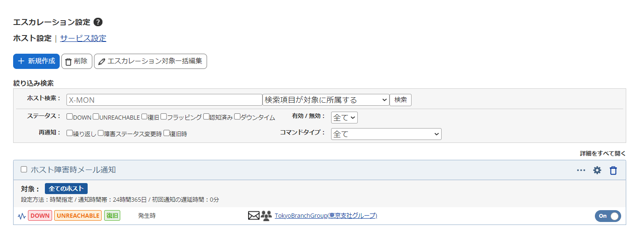Select the ホスト設定 tab

tap(32, 38)
